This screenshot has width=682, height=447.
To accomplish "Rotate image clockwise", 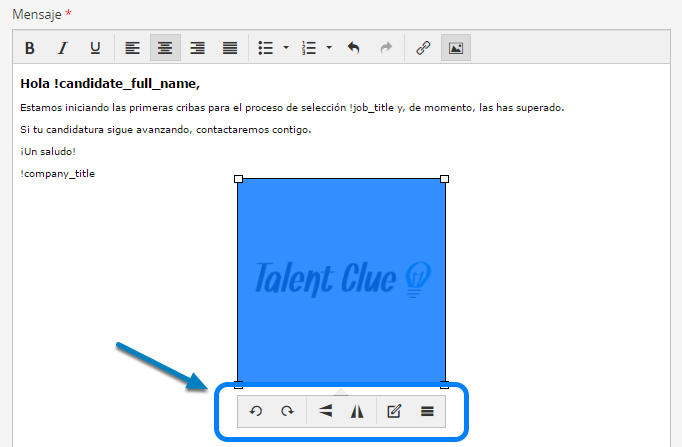I will 287,411.
